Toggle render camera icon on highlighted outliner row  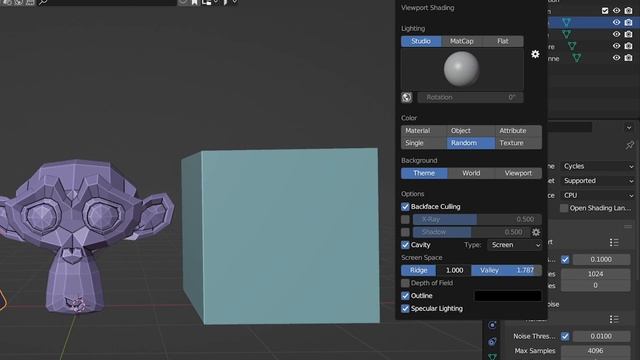(x=628, y=22)
